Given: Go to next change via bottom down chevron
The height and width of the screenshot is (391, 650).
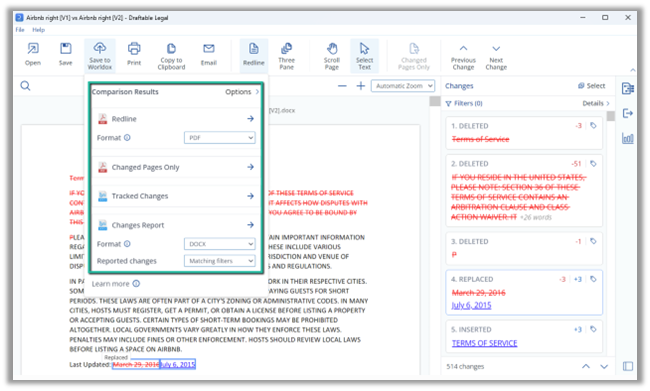Looking at the screenshot, I should 604,367.
